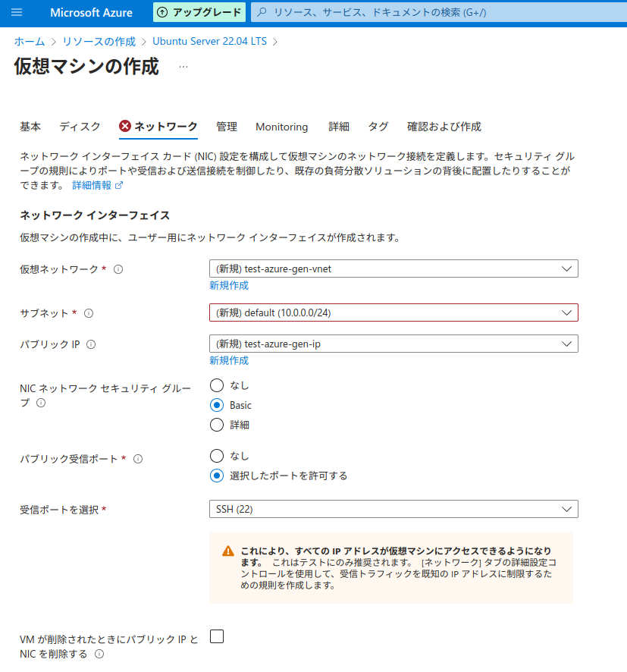Click the 仮想マシンの作成 title
The height and width of the screenshot is (672, 627).
click(86, 67)
